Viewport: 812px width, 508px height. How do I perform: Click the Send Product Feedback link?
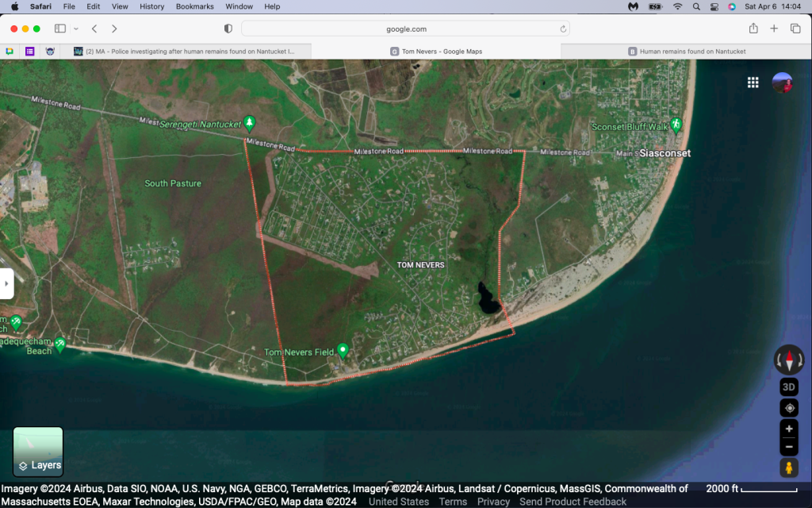pos(573,502)
